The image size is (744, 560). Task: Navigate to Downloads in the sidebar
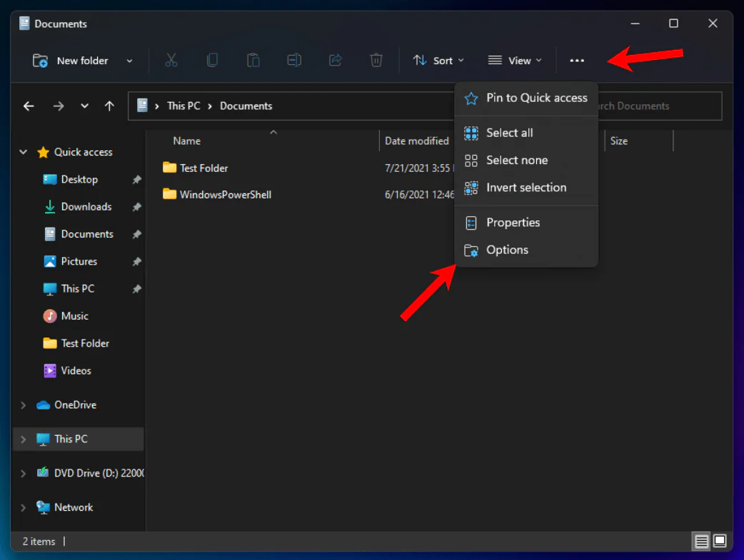coord(87,206)
